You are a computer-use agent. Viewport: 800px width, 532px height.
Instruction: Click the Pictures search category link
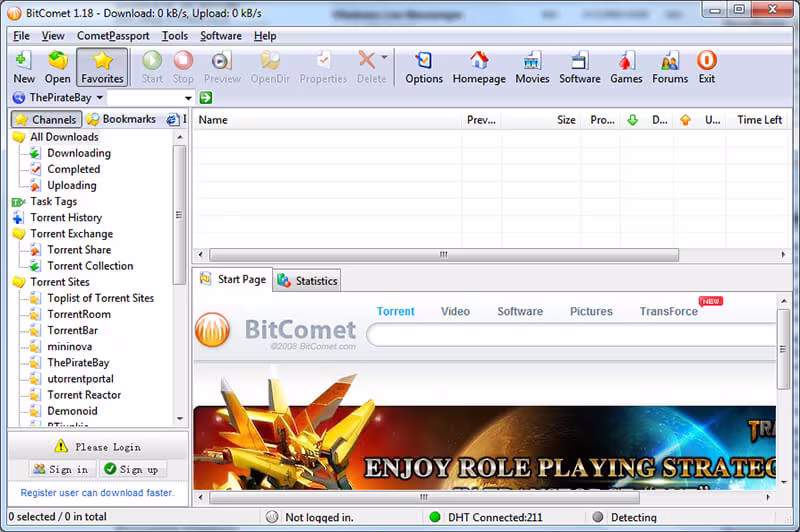tap(591, 311)
